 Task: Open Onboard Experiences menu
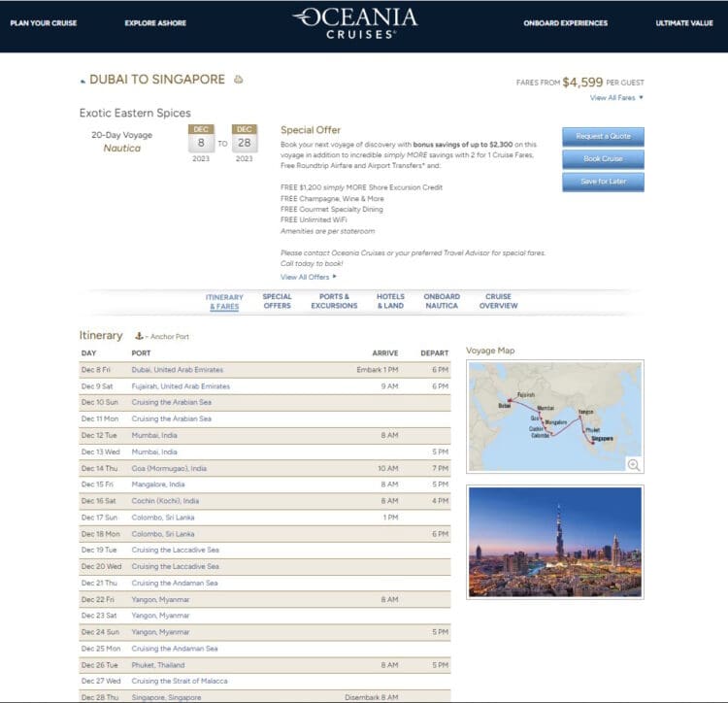click(566, 22)
